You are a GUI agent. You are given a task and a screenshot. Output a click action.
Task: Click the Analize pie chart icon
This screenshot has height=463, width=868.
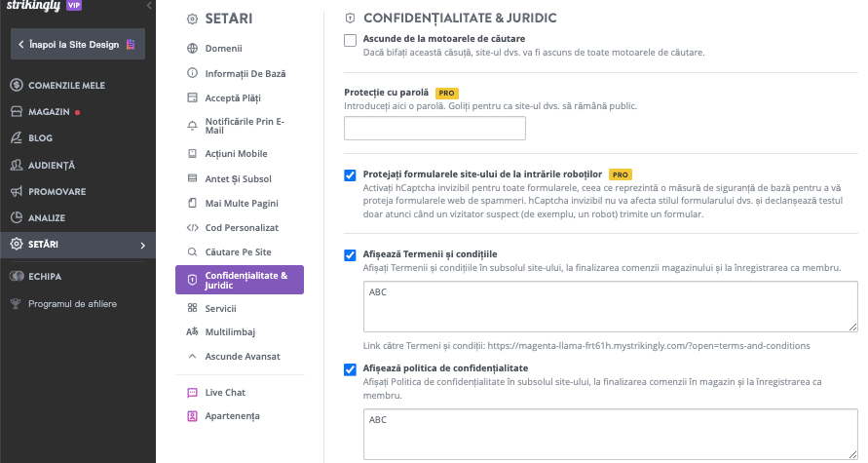17,217
